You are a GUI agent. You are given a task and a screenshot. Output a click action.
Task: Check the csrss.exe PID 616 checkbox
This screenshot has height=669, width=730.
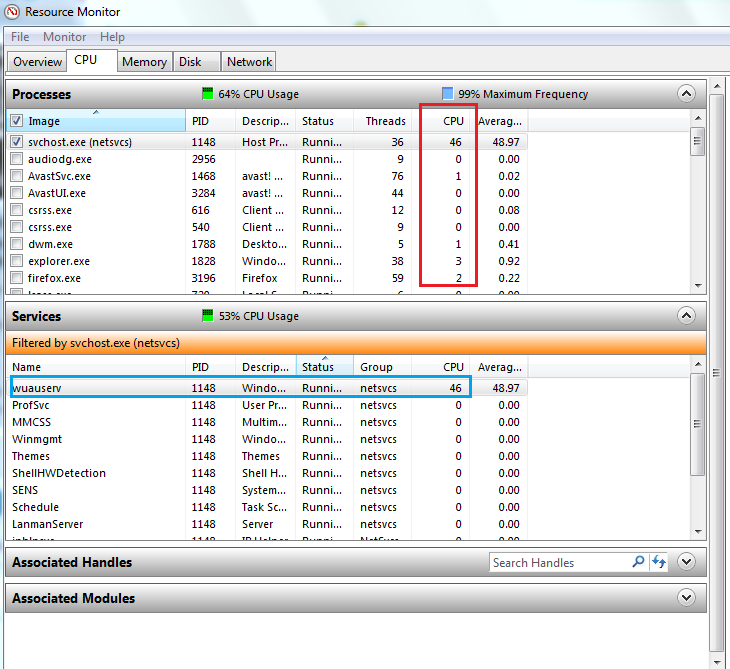[x=16, y=210]
